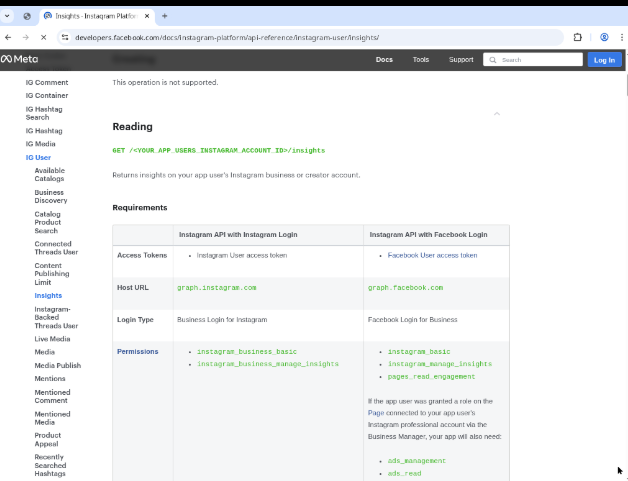This screenshot has width=628, height=481.
Task: Select Business Discovery in the sidebar
Action: (49, 196)
